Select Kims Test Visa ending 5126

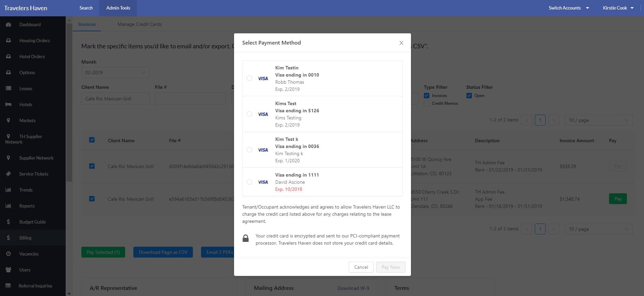(249, 114)
